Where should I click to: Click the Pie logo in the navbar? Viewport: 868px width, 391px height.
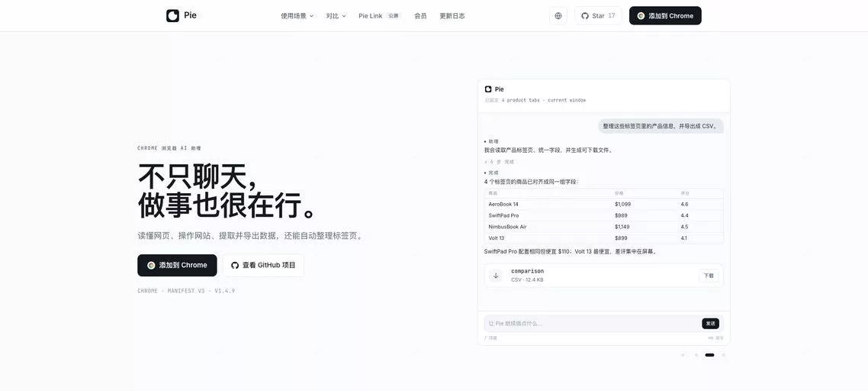coord(181,15)
